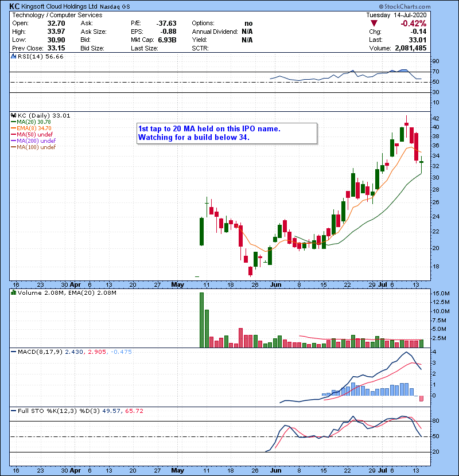Click the volume bars icon beside Volume label
Viewport: 459px width, 476px height.
14,292
